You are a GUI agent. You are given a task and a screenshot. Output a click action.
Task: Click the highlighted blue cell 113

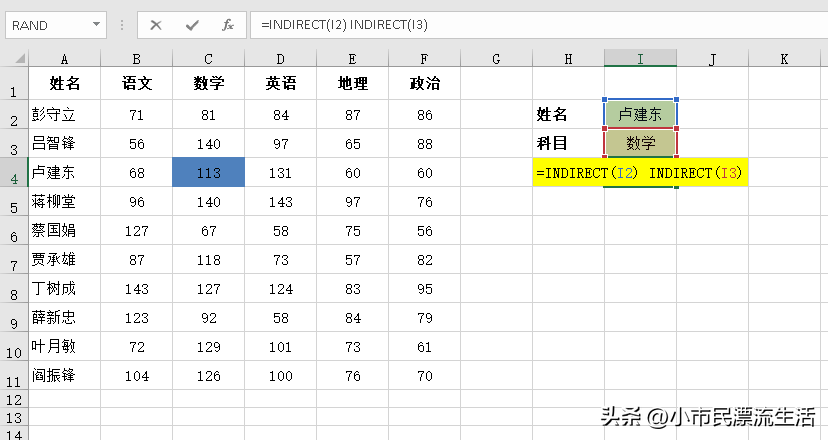point(209,172)
